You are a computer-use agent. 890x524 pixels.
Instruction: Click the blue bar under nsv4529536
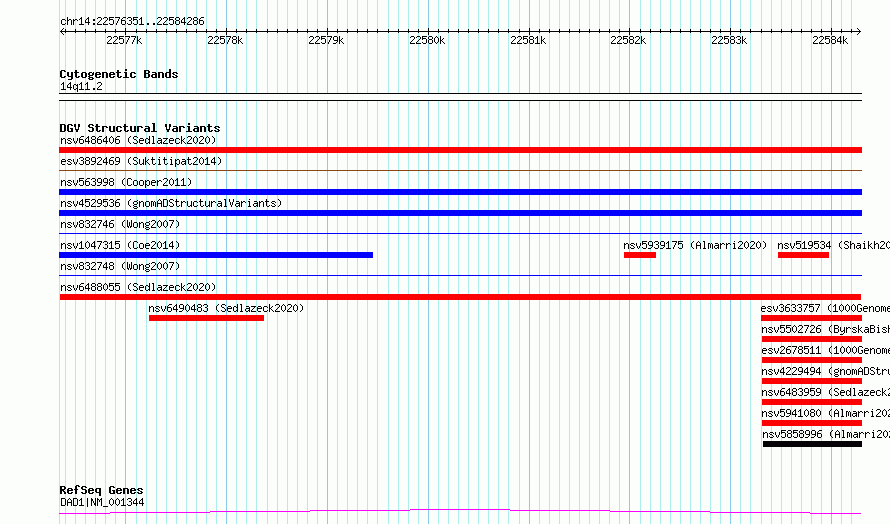460,213
